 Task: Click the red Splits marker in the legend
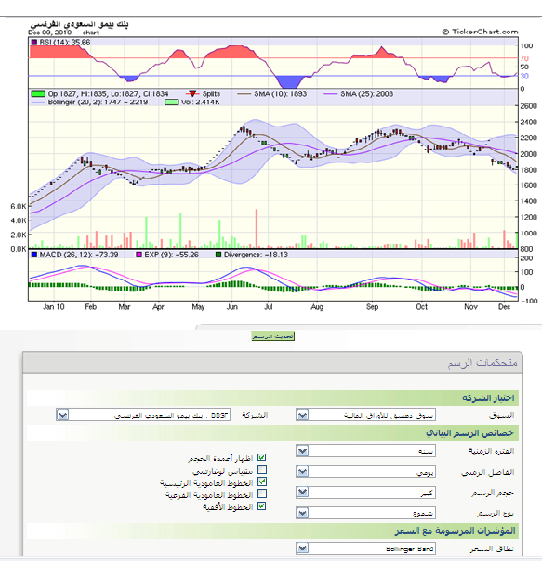tap(192, 94)
